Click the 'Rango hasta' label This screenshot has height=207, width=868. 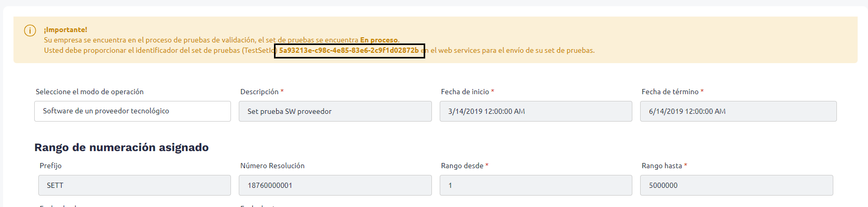662,166
